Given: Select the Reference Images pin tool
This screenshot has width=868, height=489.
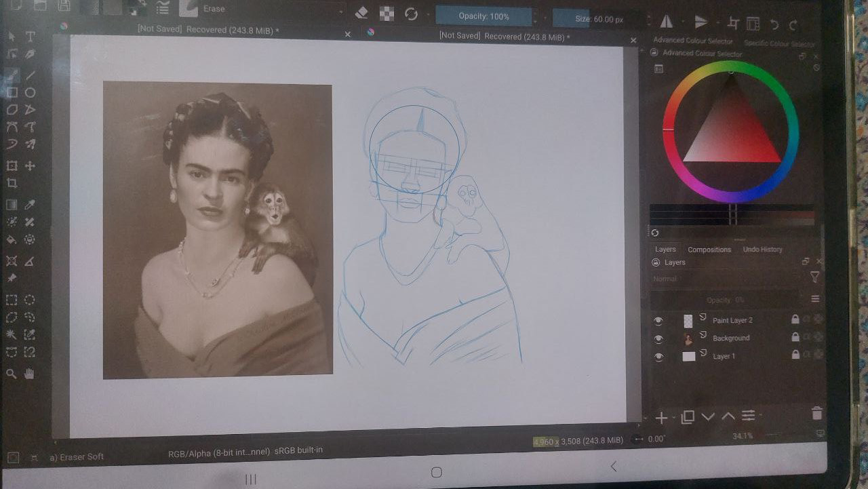Looking at the screenshot, I should point(12,278).
